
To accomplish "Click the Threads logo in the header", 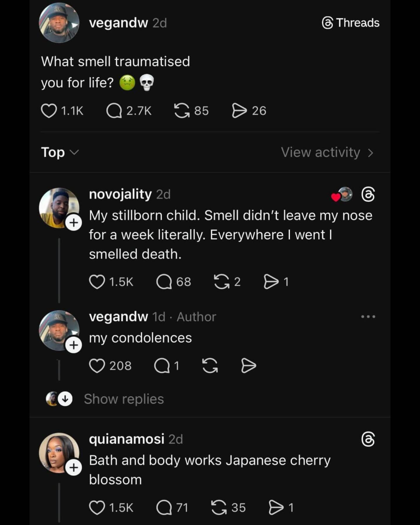I will pyautogui.click(x=351, y=23).
